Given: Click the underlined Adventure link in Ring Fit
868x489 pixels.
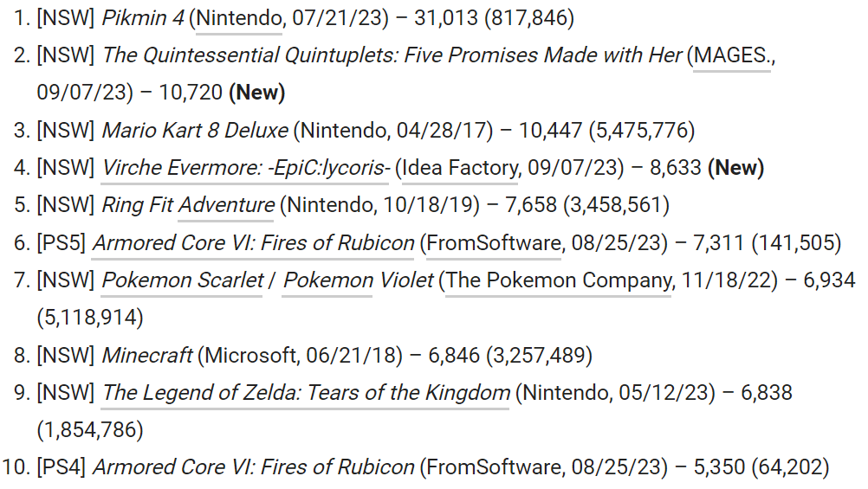Looking at the screenshot, I should tap(226, 205).
